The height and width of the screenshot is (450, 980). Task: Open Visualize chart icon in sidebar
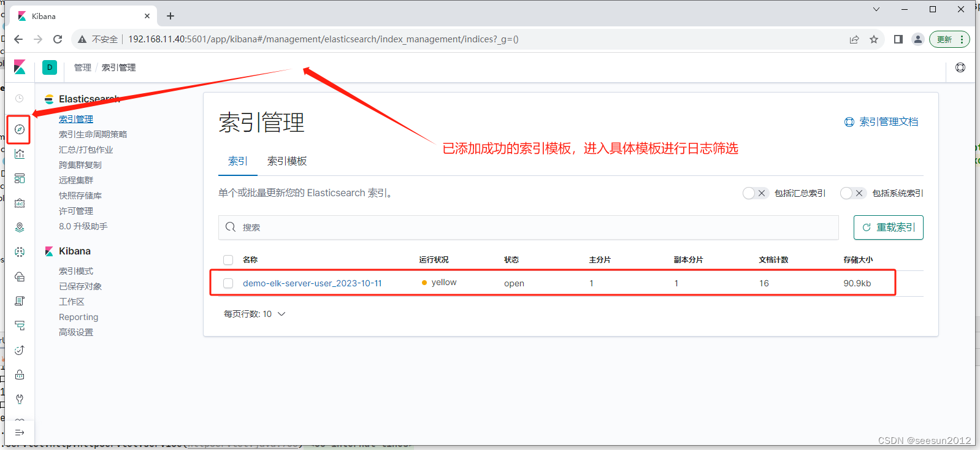tap(20, 154)
